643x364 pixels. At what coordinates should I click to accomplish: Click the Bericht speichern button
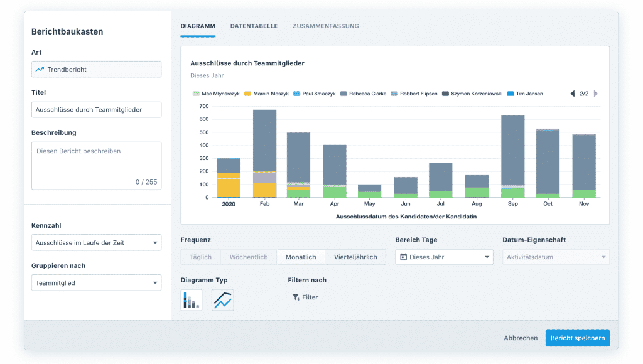coord(577,338)
